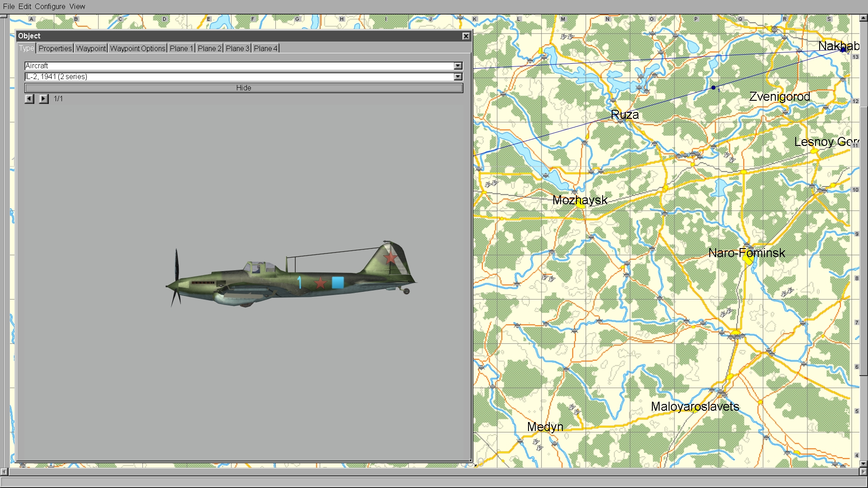Click the previous aircraft arrow button
This screenshot has height=488, width=868.
coord(29,99)
